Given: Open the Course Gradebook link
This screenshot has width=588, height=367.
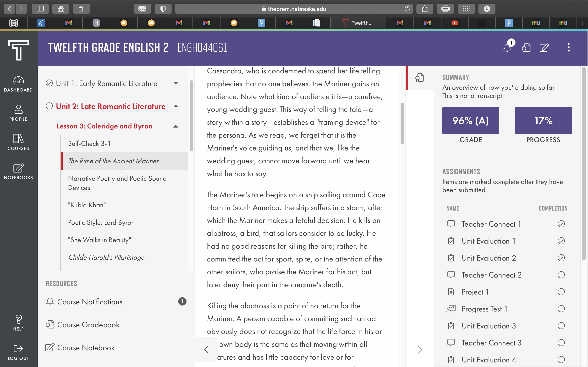Looking at the screenshot, I should coord(88,325).
